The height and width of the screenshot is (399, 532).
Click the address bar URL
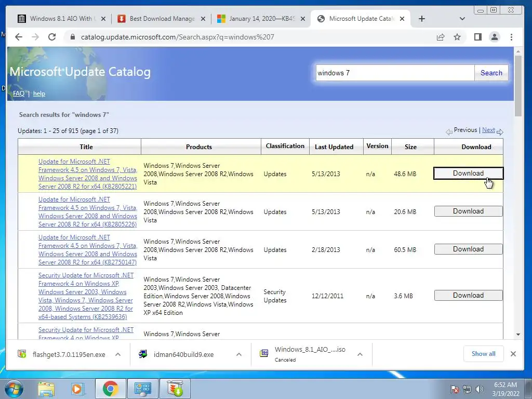pyautogui.click(x=178, y=37)
